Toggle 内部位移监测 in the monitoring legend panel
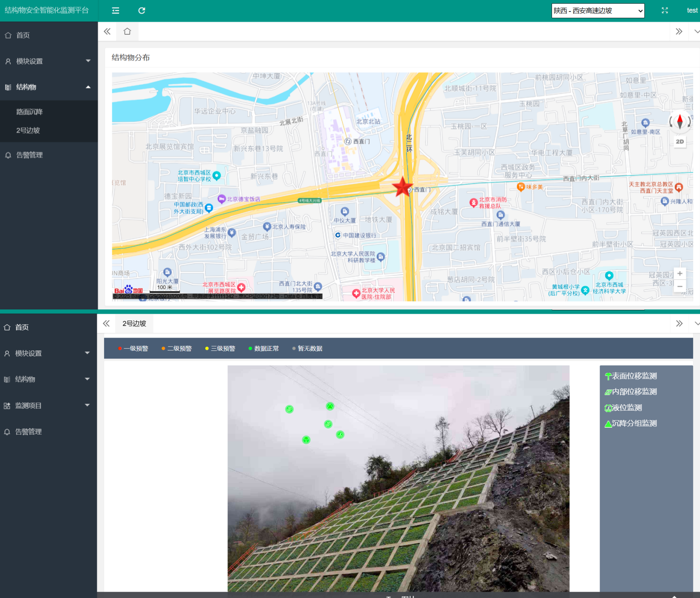Screen dimensions: 700x598 pyautogui.click(x=631, y=392)
